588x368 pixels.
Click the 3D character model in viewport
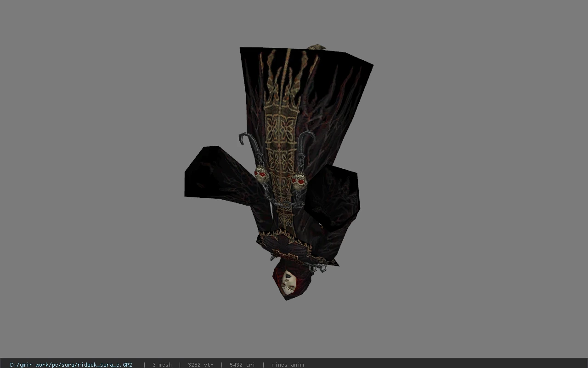279,172
